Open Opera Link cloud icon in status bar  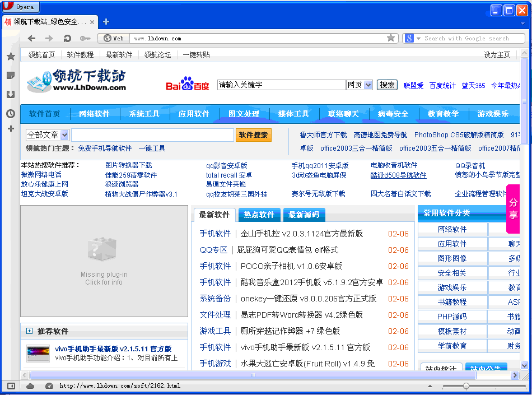click(30, 386)
